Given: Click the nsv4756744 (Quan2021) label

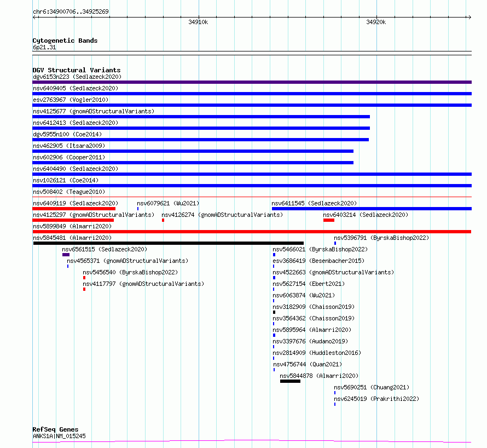Looking at the screenshot, I should (x=308, y=364).
